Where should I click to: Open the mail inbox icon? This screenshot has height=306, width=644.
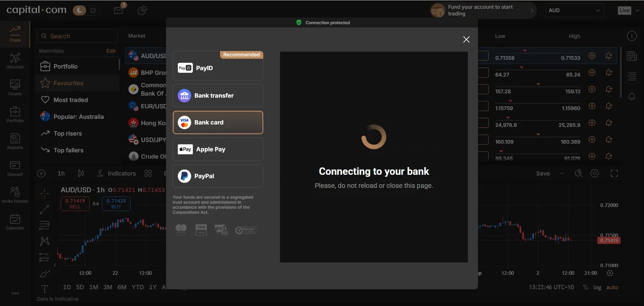click(119, 10)
